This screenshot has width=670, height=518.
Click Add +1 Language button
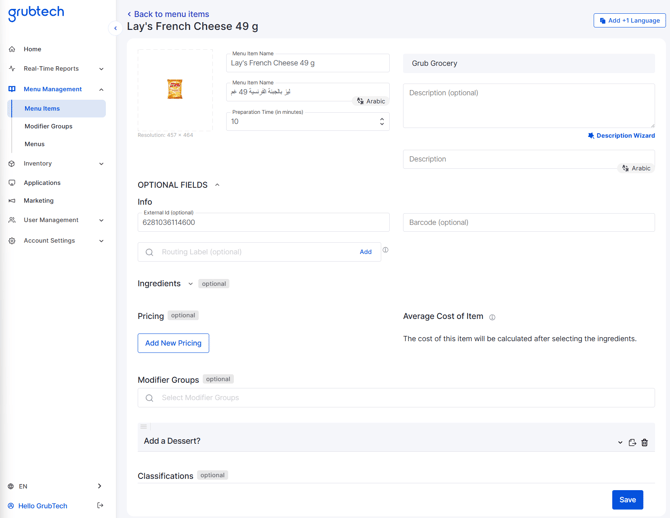pos(629,21)
